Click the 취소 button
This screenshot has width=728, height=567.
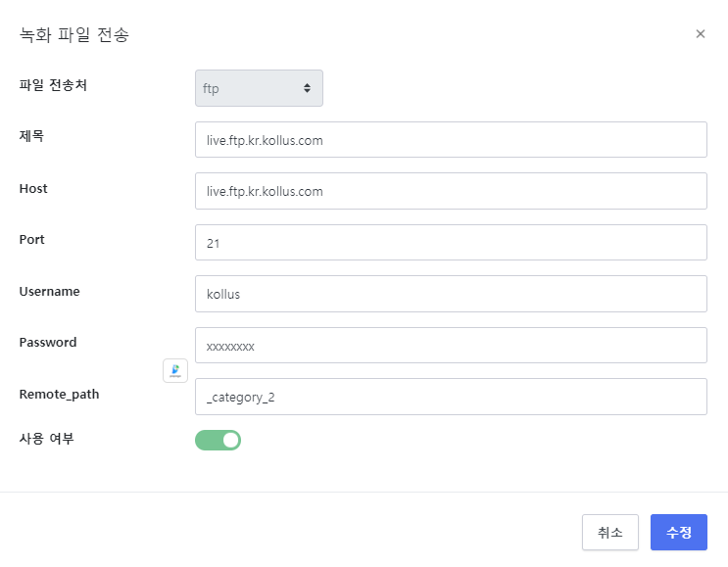click(x=609, y=533)
